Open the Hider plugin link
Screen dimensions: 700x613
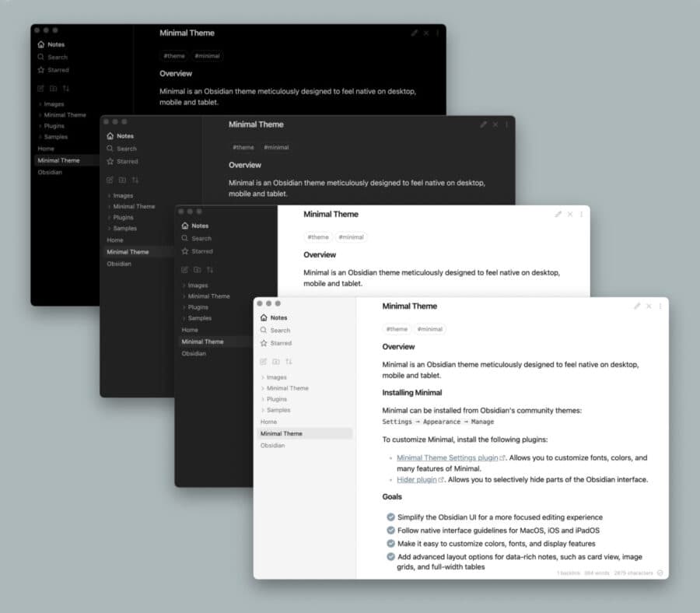[417, 479]
